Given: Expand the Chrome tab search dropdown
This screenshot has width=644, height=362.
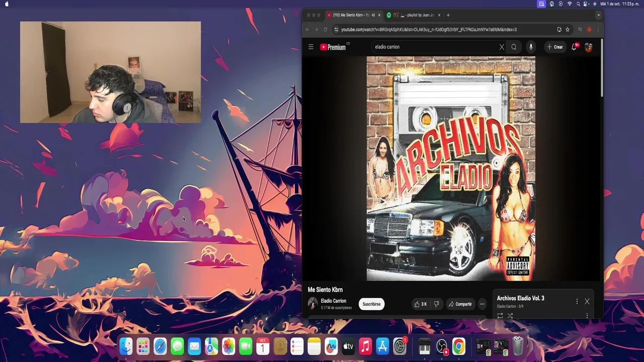Looking at the screenshot, I should pos(598,15).
